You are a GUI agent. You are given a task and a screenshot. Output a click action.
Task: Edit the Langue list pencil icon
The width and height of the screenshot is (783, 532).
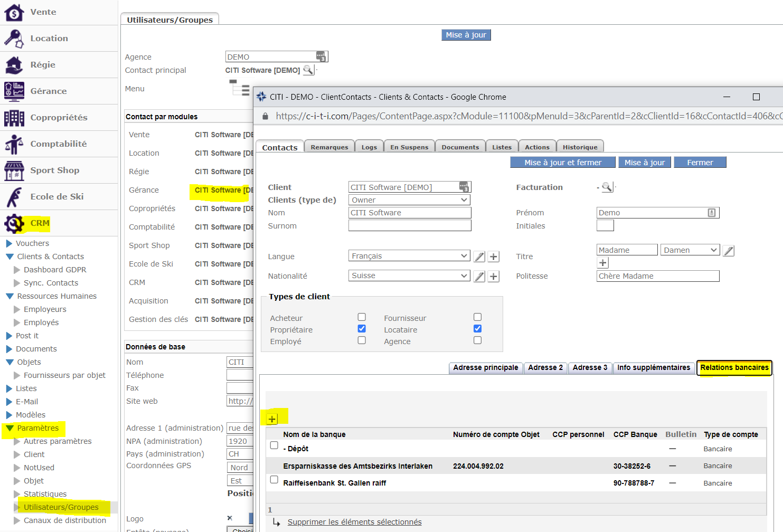point(479,256)
